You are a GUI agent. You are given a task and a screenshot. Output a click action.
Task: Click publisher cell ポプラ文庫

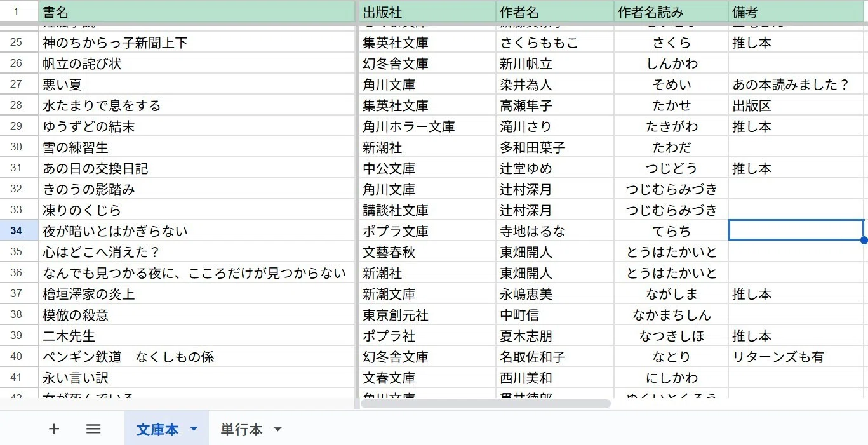tap(427, 231)
